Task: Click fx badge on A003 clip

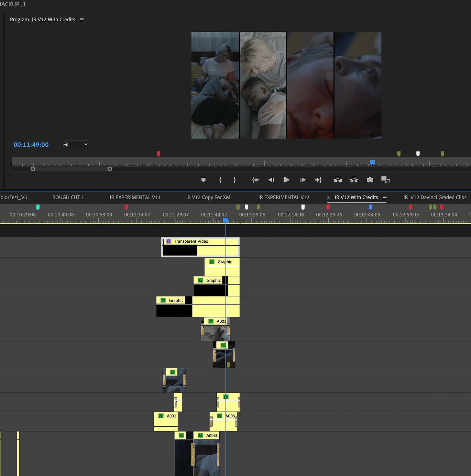Action: tap(220, 416)
